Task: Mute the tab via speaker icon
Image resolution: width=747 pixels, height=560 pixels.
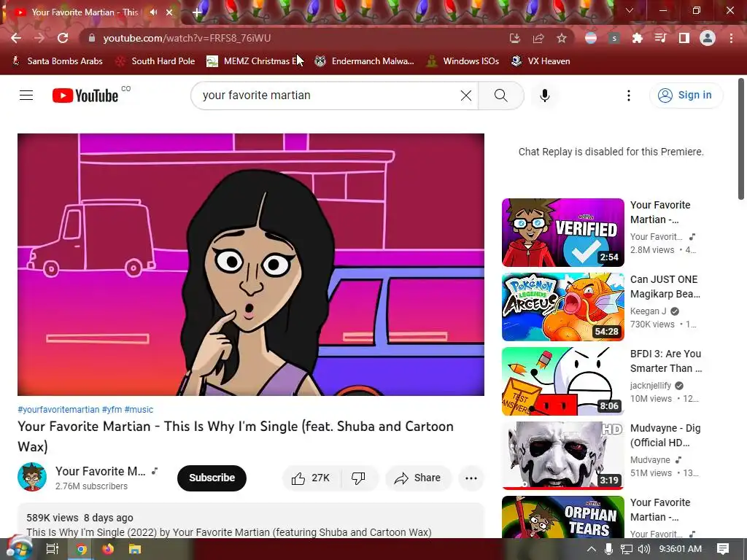Action: pos(153,12)
